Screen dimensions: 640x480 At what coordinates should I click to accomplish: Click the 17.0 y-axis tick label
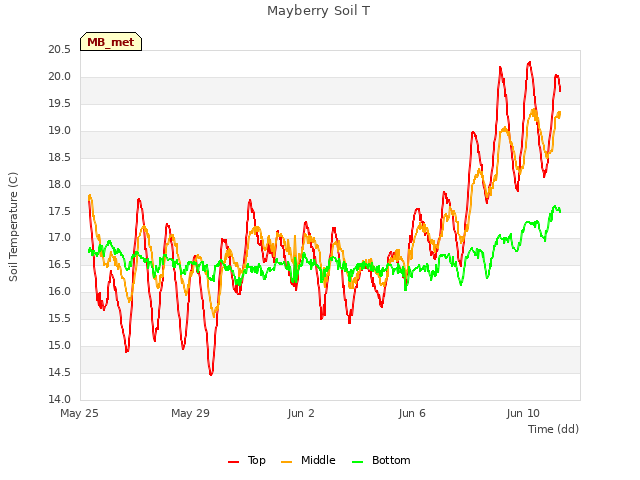[60, 238]
